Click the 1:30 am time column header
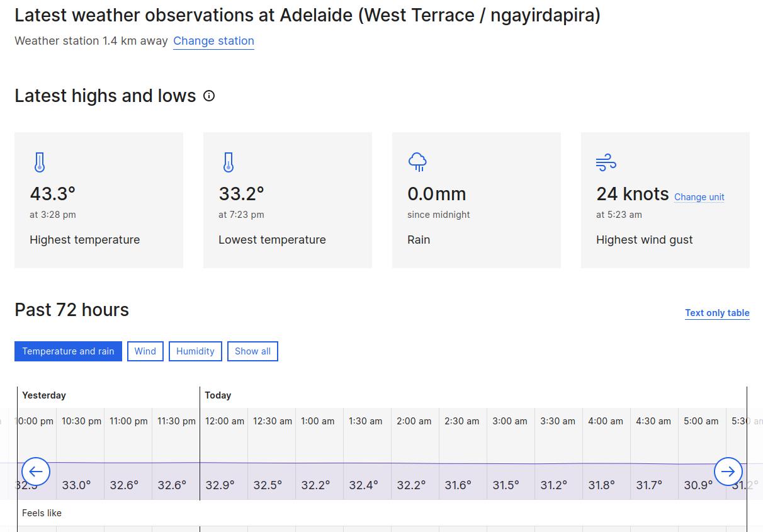The height and width of the screenshot is (532, 763). click(x=365, y=421)
